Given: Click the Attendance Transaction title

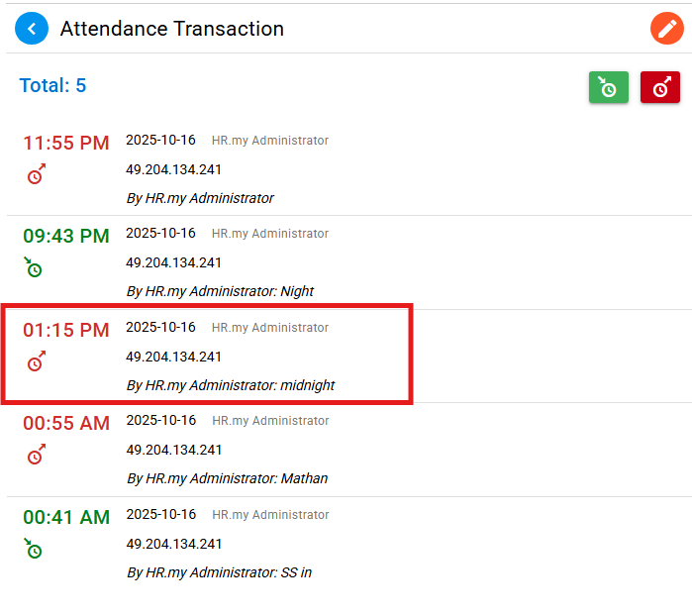Looking at the screenshot, I should pos(172,29).
